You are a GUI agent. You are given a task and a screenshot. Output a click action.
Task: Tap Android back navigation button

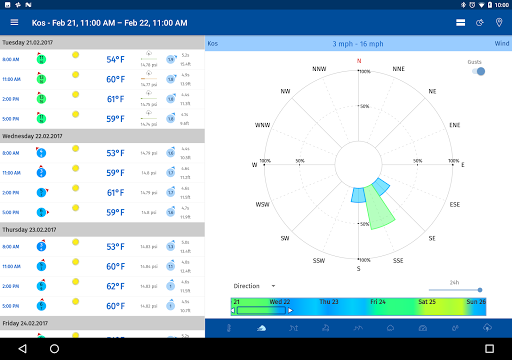(x=22, y=349)
